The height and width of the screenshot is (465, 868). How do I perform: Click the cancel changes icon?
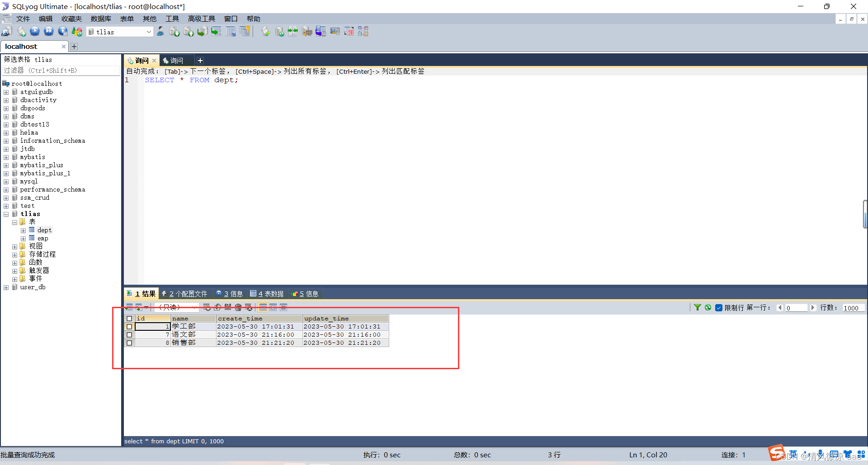click(249, 307)
